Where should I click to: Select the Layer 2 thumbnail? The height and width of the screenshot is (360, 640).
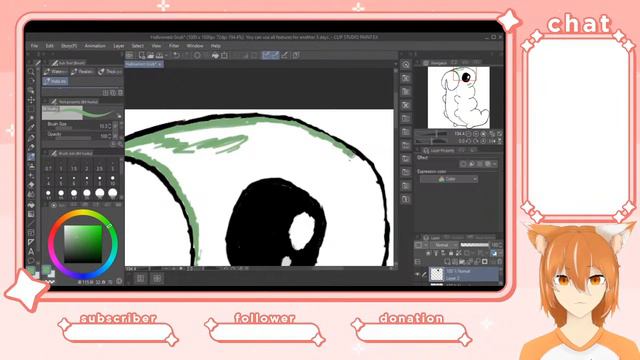point(437,274)
